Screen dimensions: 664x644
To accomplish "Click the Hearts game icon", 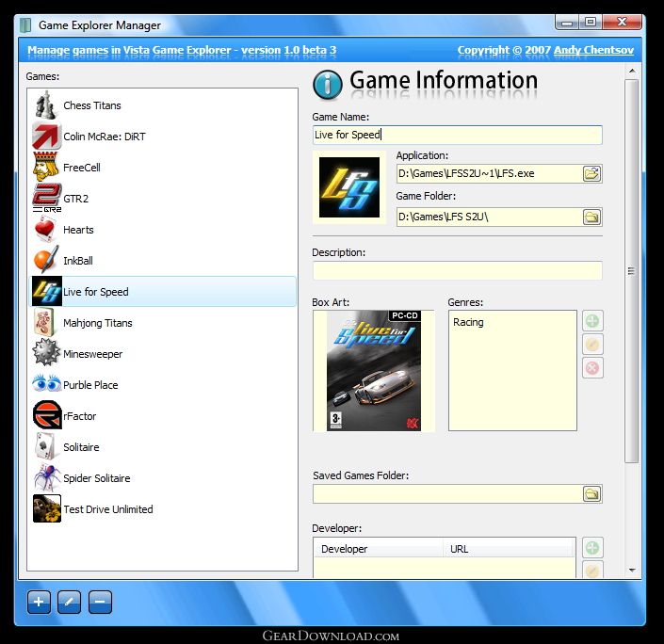I will 46,230.
